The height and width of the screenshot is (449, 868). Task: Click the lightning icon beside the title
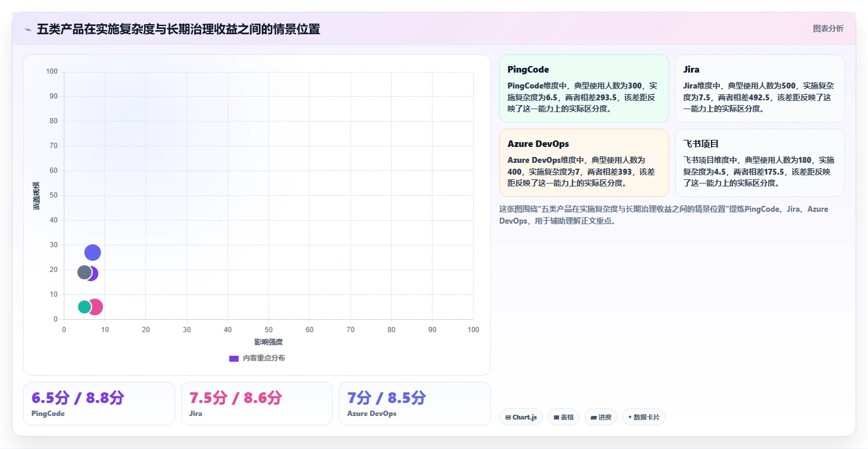click(x=28, y=30)
